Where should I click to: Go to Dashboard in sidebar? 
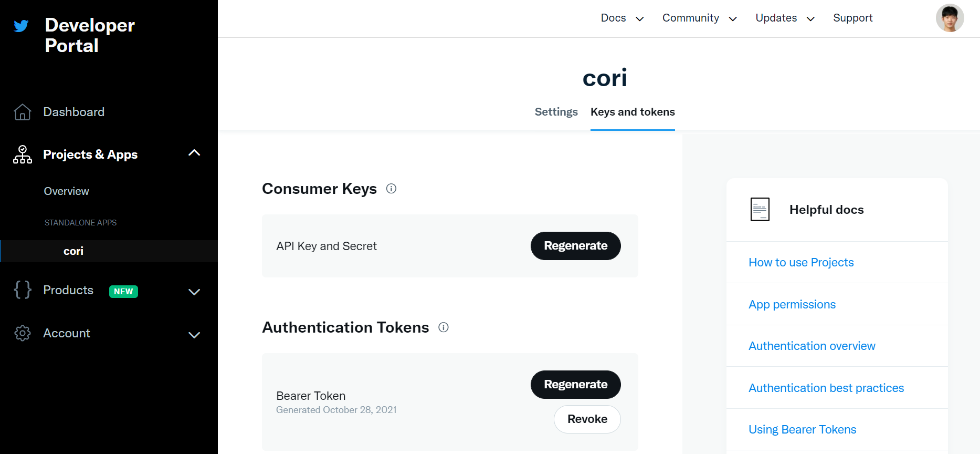point(73,112)
